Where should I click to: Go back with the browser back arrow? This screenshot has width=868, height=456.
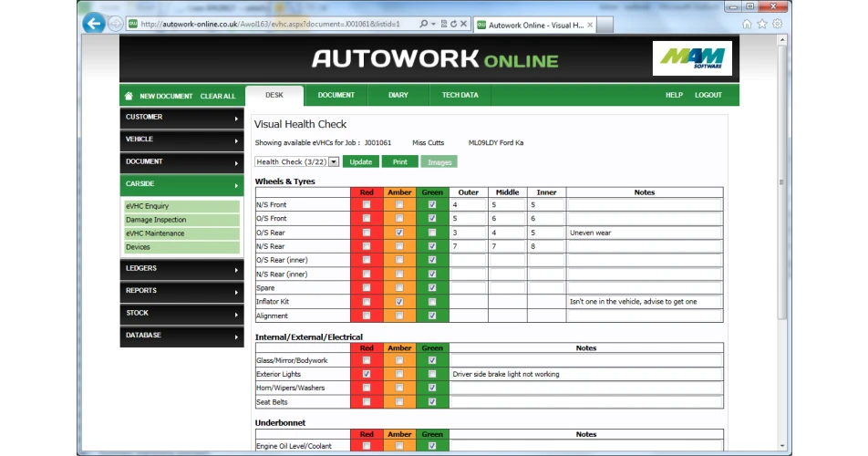click(x=94, y=24)
